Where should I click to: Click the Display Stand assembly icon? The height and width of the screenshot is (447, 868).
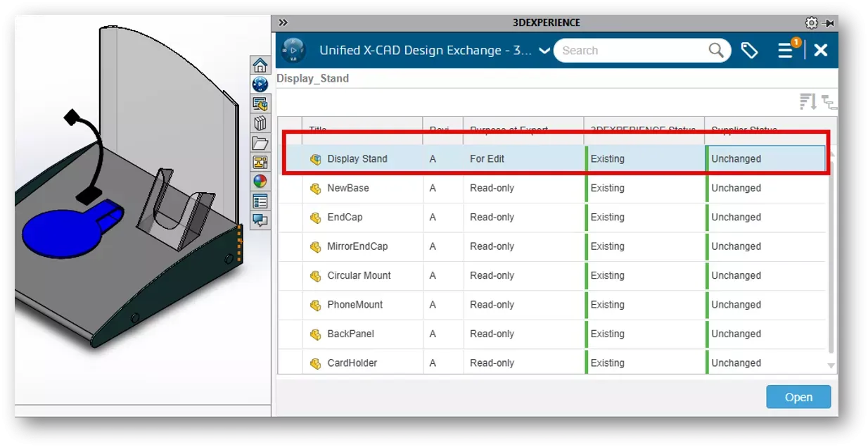pos(316,159)
